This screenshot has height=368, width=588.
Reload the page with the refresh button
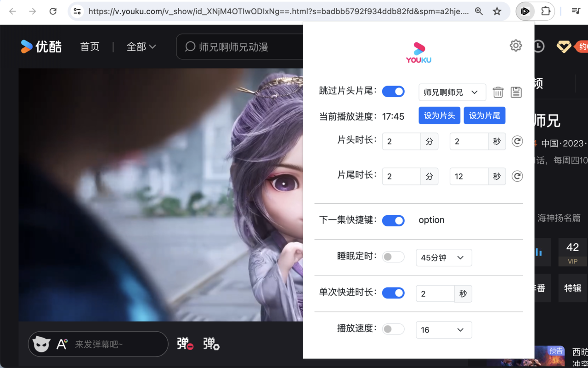tap(53, 11)
